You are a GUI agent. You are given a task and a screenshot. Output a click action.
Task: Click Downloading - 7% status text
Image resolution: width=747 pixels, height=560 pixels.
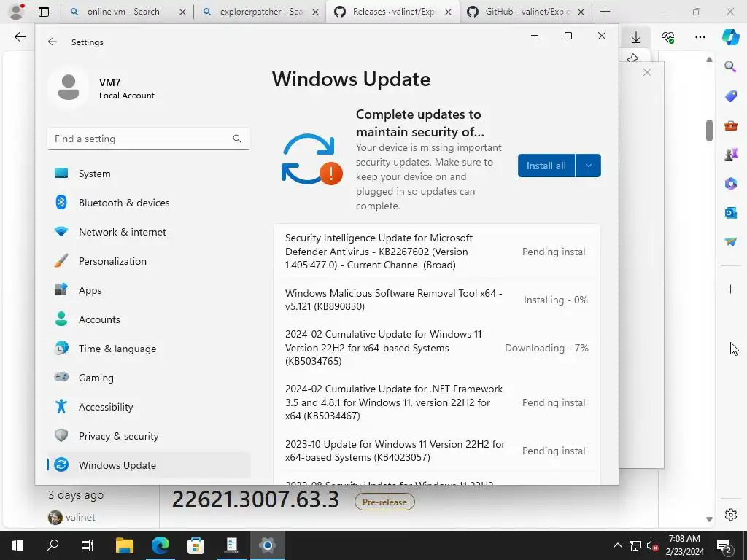click(x=546, y=348)
